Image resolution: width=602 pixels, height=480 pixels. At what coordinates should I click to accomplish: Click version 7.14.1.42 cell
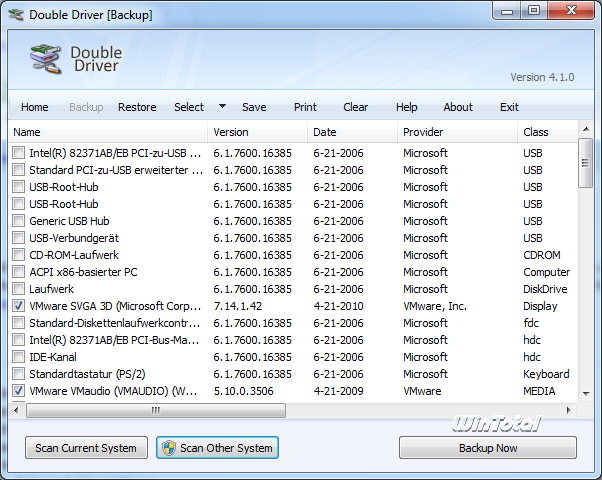coord(238,306)
